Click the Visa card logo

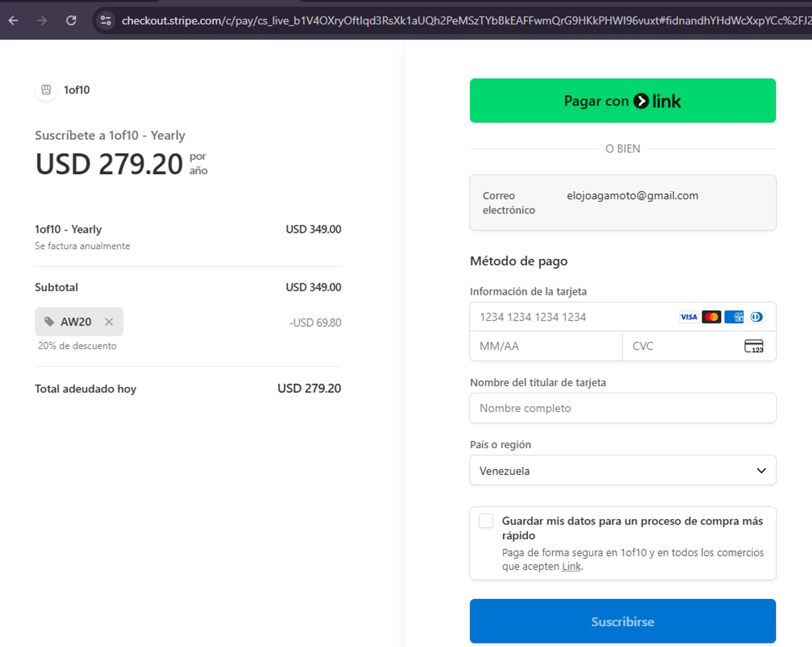pos(689,317)
